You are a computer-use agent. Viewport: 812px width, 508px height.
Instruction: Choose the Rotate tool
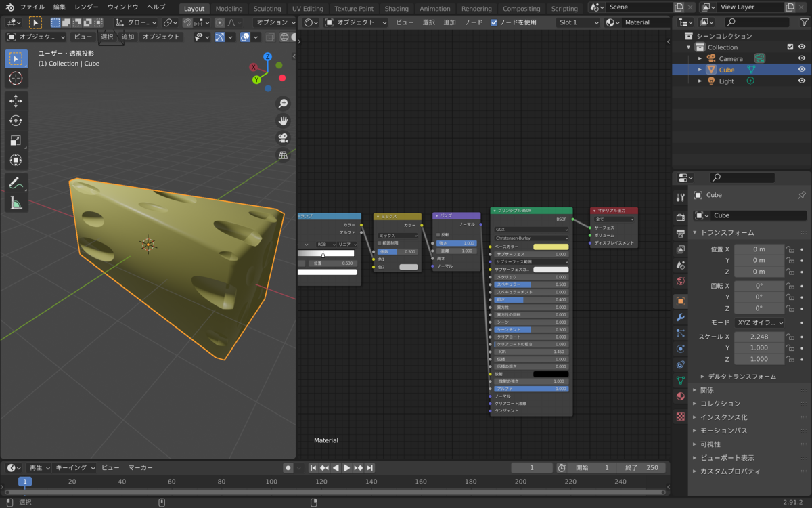[16, 121]
